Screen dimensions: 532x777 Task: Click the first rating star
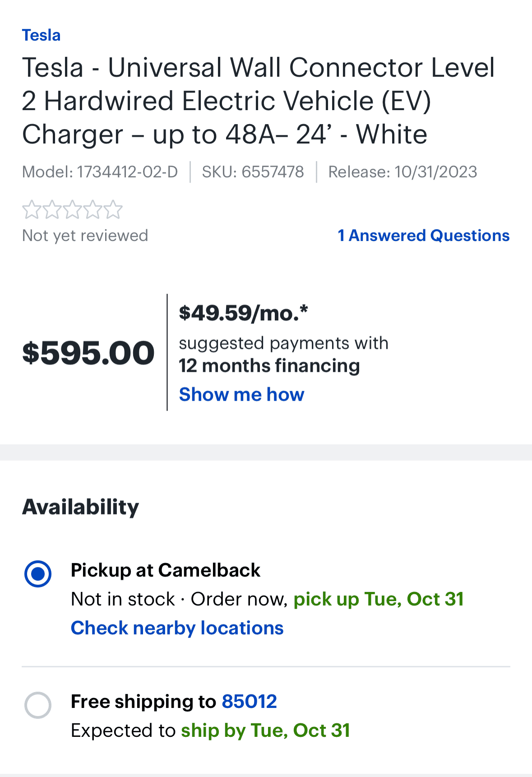click(x=32, y=209)
